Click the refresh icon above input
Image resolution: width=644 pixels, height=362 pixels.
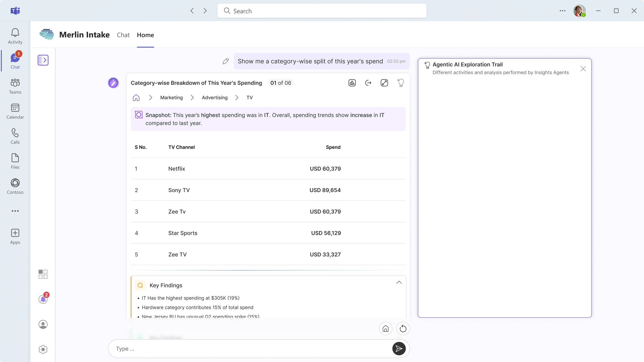(x=403, y=328)
